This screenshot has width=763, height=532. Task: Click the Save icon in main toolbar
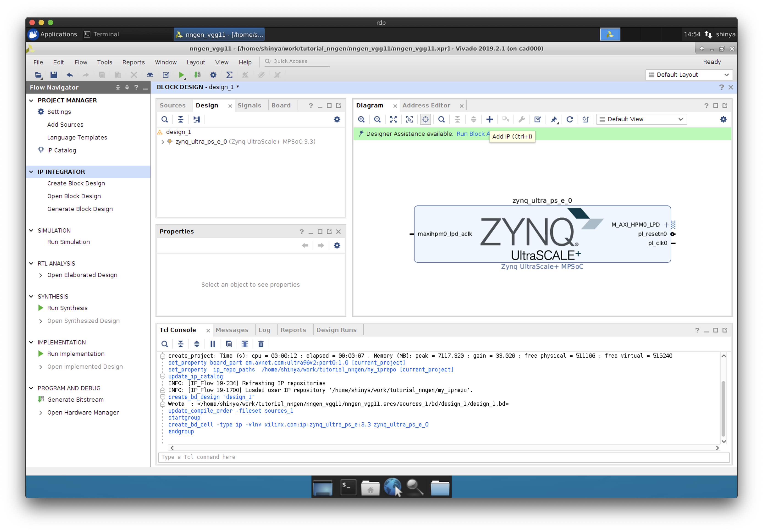[53, 75]
